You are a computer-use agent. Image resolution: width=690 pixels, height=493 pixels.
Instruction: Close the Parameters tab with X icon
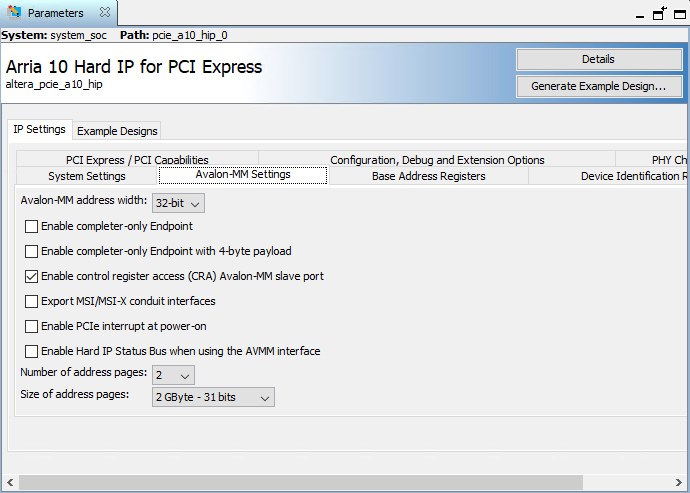(x=105, y=12)
